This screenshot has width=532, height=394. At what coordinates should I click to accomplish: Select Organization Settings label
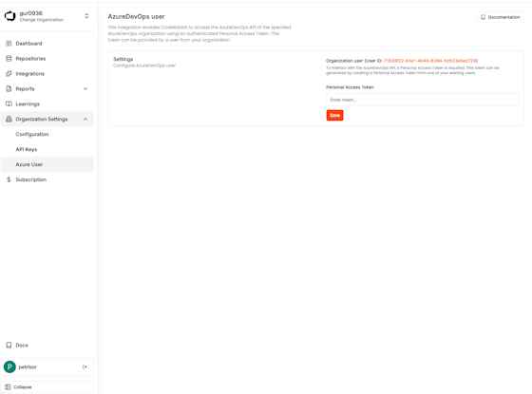coord(42,119)
